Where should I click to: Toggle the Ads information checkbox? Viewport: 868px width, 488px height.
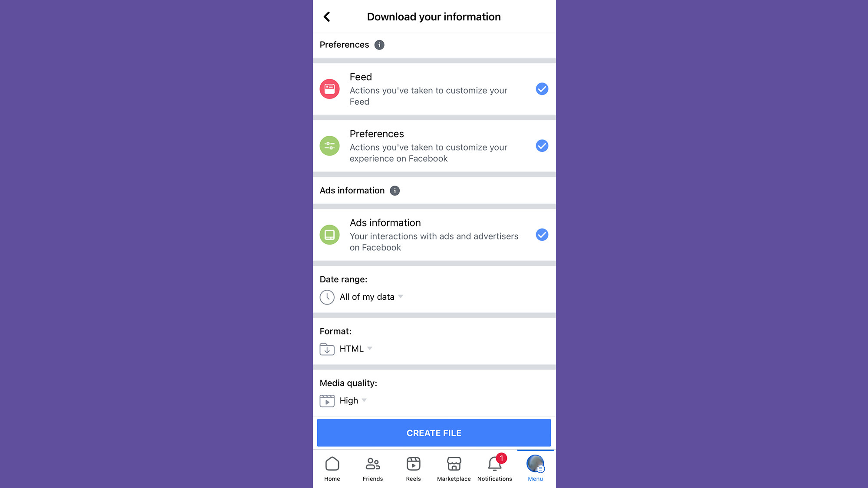[541, 234]
